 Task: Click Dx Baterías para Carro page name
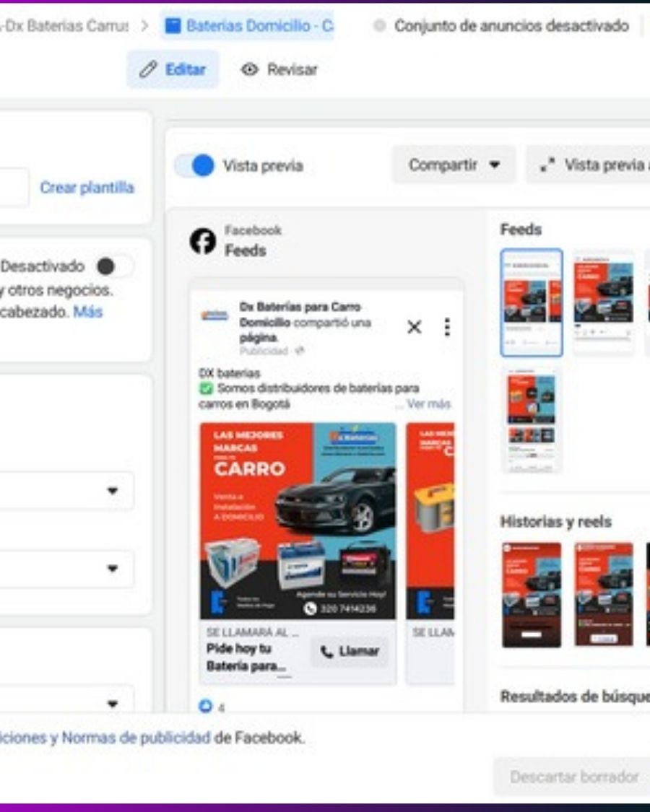coord(300,315)
